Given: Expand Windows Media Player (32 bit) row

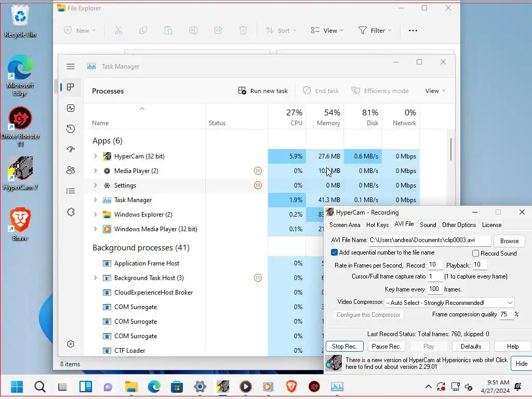Looking at the screenshot, I should pos(96,229).
